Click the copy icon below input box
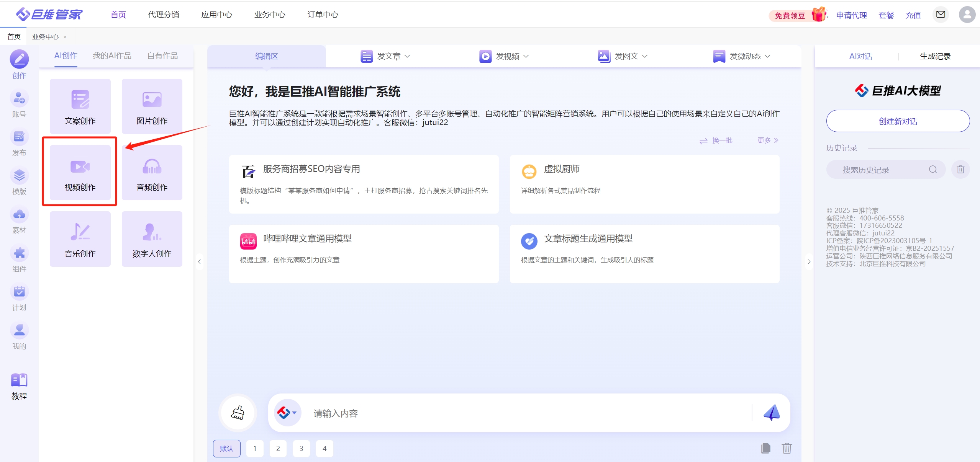This screenshot has width=980, height=462. click(x=765, y=448)
